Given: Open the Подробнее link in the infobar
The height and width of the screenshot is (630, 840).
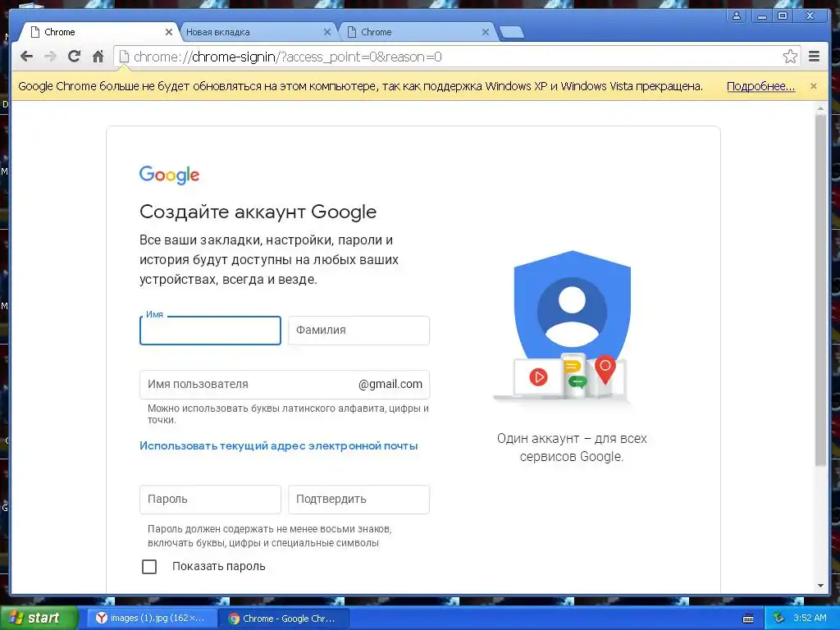Looking at the screenshot, I should coord(760,86).
